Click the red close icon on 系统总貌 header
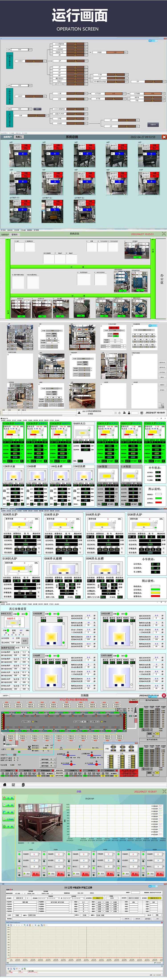167x980 pixels. tap(164, 137)
